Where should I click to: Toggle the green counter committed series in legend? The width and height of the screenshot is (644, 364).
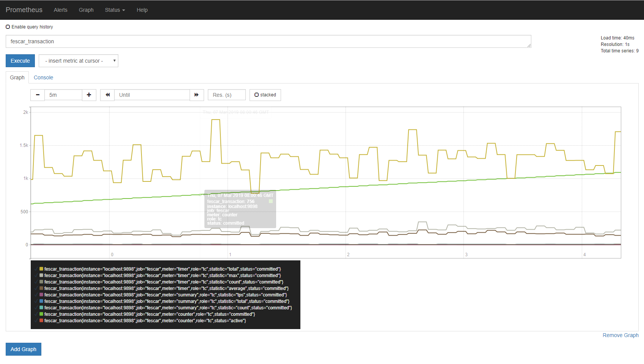(x=41, y=314)
